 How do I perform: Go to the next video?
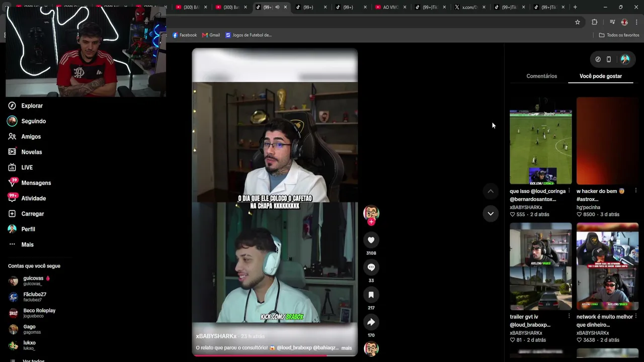(x=491, y=214)
